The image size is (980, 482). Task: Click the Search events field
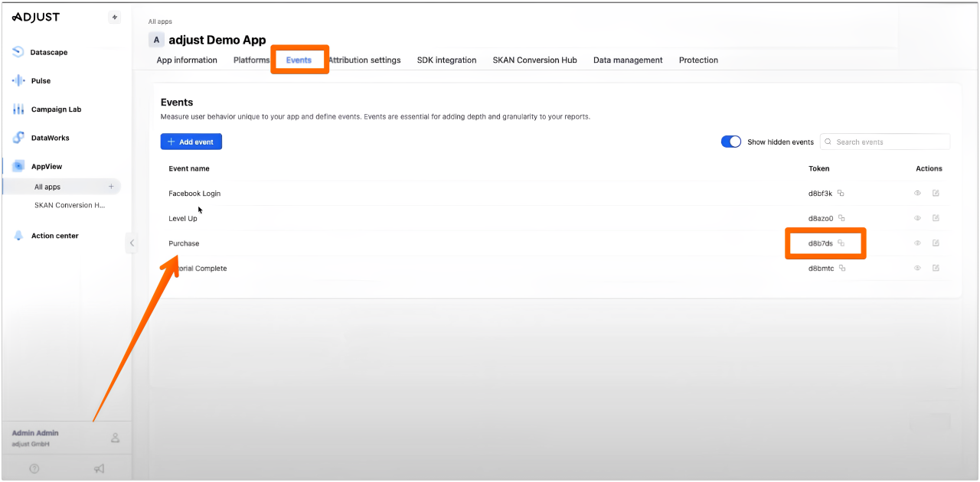(x=888, y=142)
